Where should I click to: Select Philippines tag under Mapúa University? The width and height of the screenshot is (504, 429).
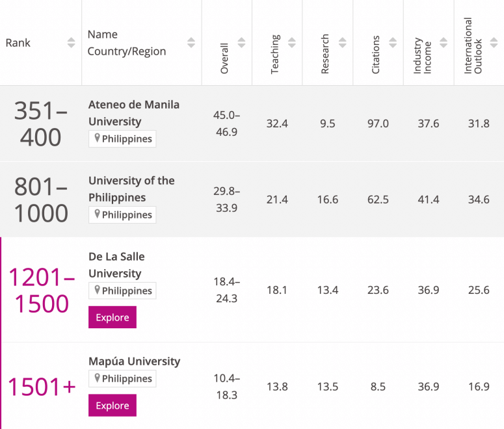tap(122, 378)
